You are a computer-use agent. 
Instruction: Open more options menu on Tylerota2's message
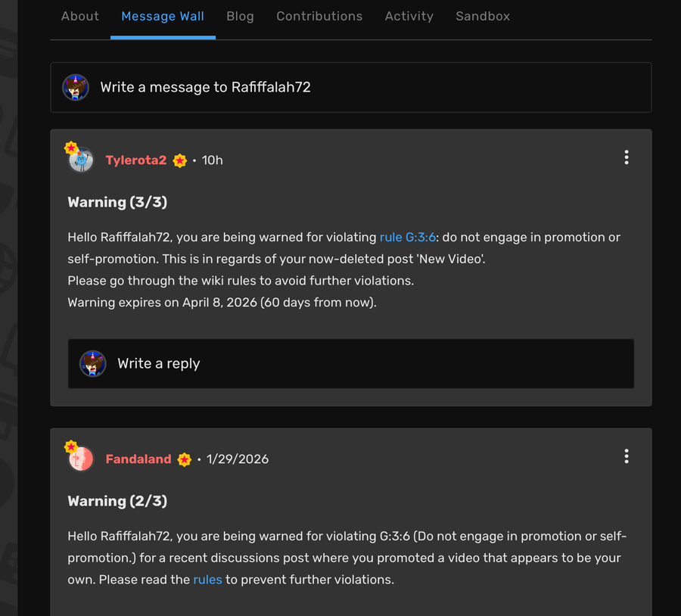click(626, 157)
